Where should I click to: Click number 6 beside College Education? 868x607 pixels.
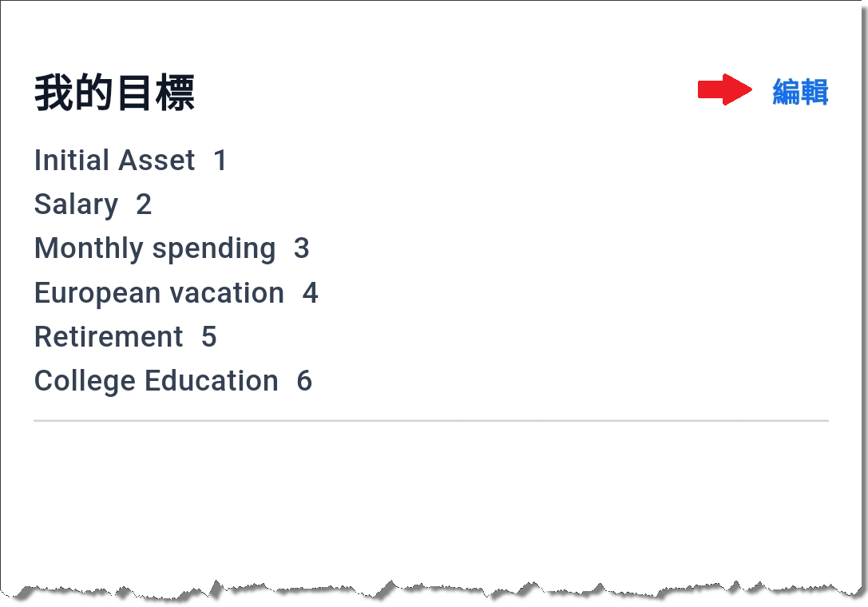click(x=304, y=381)
